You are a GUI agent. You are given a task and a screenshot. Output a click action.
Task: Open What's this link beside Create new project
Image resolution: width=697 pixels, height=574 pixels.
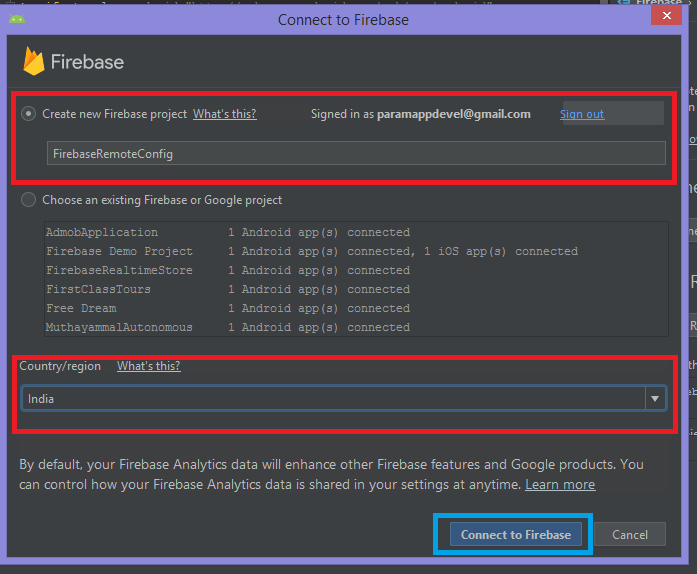(x=224, y=114)
